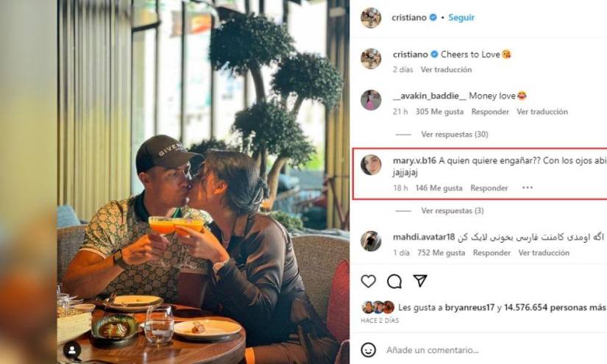607x364 pixels.
Task: Open the 14.576.654 personas más likes list
Action: click(x=554, y=307)
